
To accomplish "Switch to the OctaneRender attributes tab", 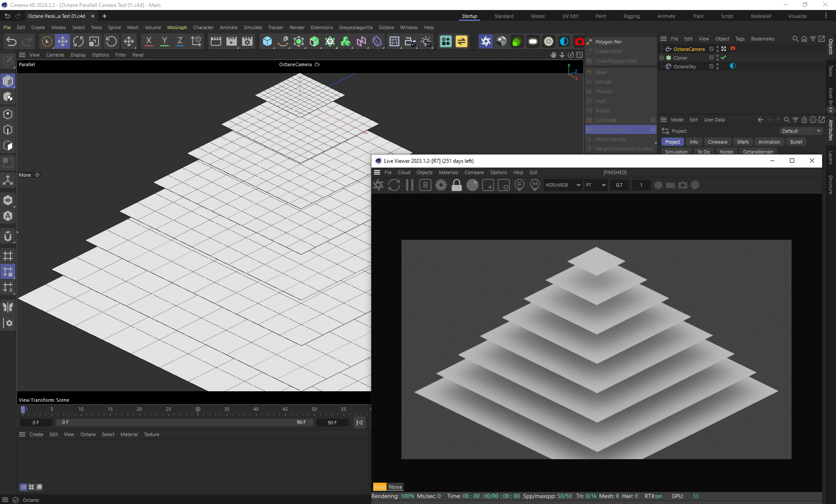I will pyautogui.click(x=758, y=152).
